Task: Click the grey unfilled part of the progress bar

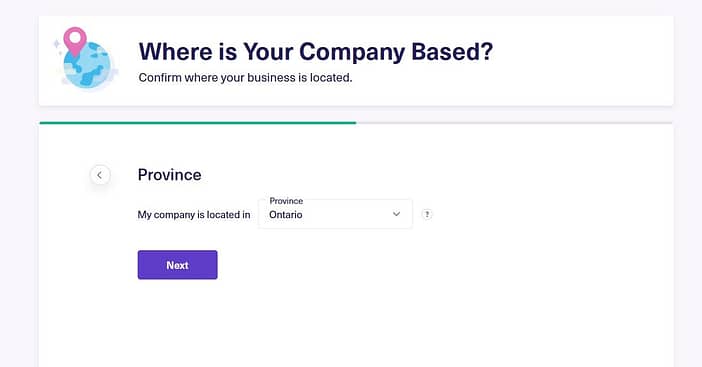Action: pos(514,123)
